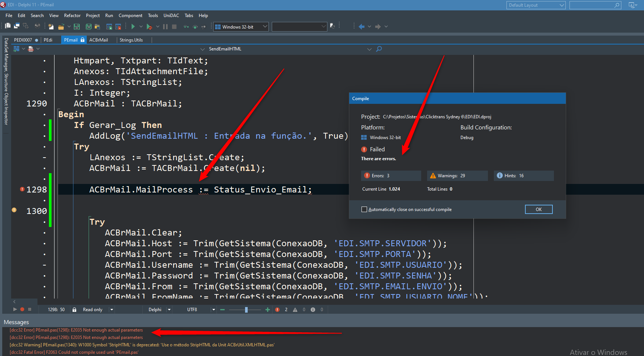Expand the Run Without Debugging dropdown arrow
The width and height of the screenshot is (644, 356).
click(x=141, y=27)
